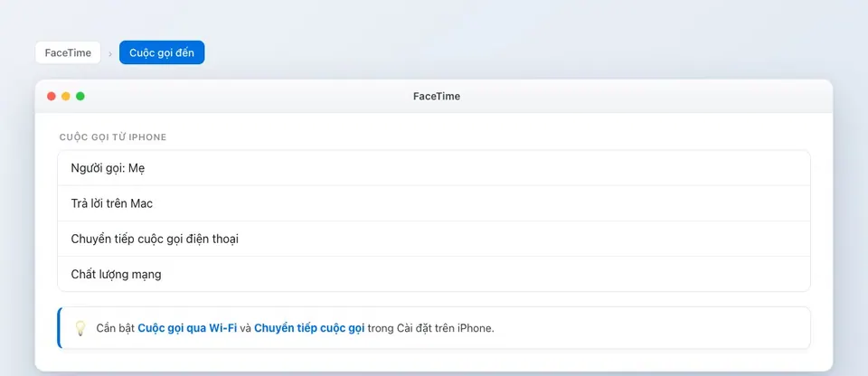Open the Chất lượng mạng row
This screenshot has width=868, height=376.
(433, 274)
